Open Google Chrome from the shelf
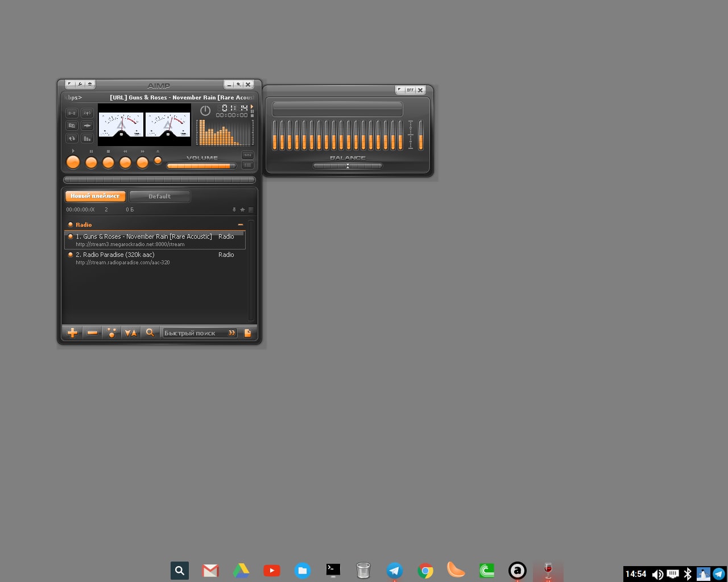 425,571
